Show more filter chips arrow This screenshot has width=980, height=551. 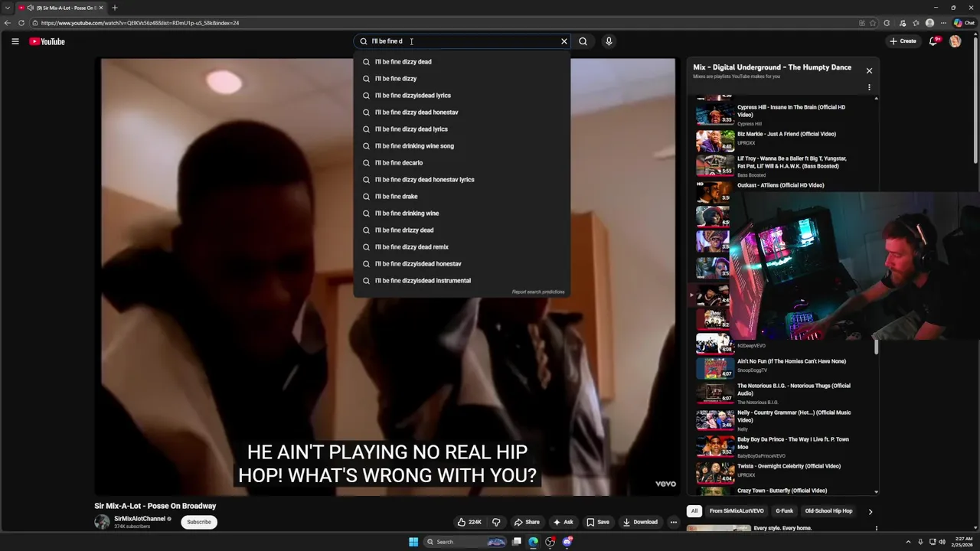click(x=870, y=511)
